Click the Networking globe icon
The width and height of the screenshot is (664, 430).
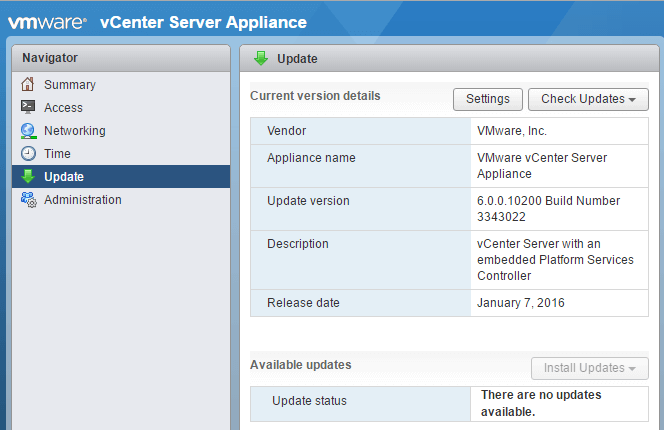click(28, 131)
